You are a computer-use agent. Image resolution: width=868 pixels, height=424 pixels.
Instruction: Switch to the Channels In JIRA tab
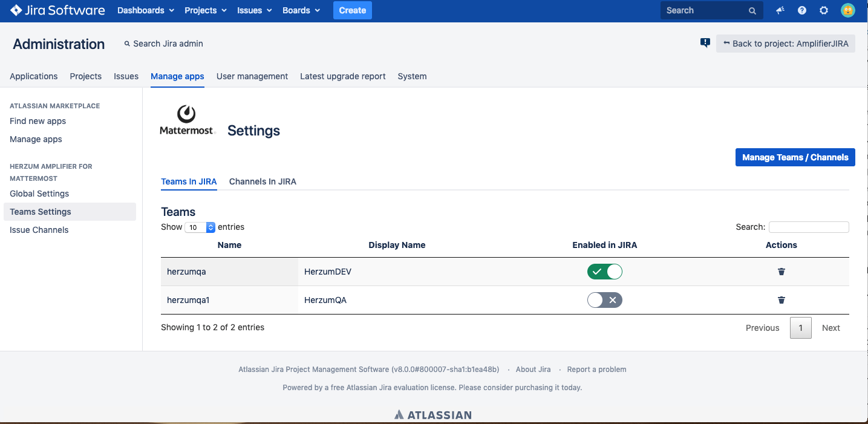pos(263,181)
